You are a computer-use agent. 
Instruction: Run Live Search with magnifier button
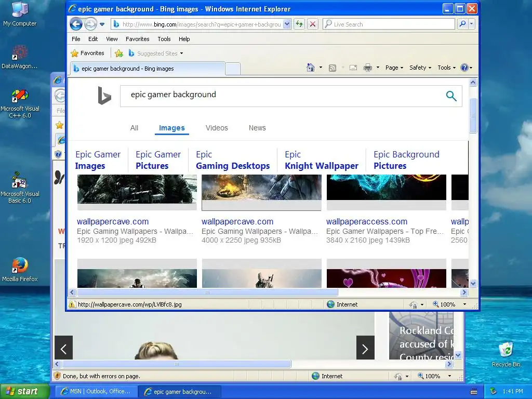pos(462,24)
